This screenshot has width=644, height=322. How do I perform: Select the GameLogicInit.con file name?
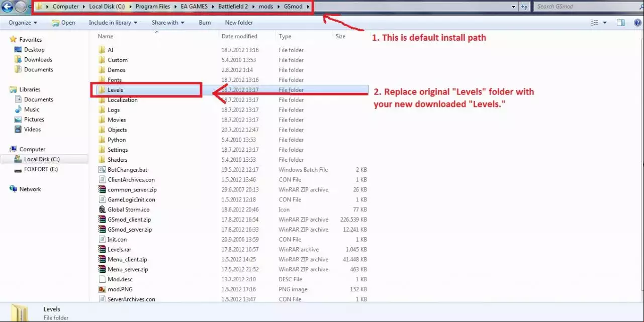point(131,199)
